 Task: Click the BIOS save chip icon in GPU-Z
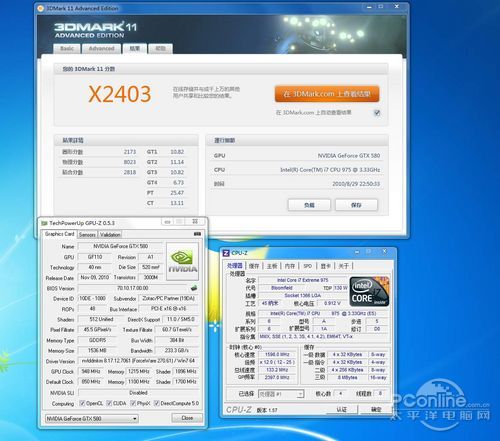coord(194,288)
